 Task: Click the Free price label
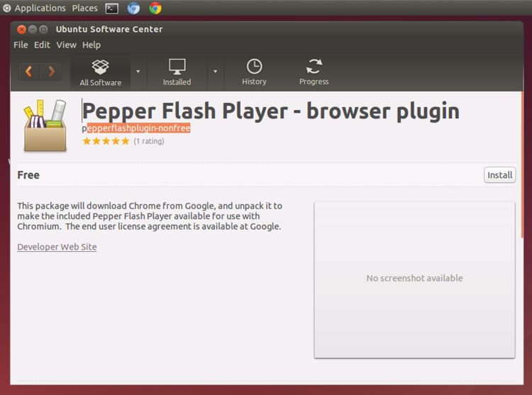tap(28, 175)
